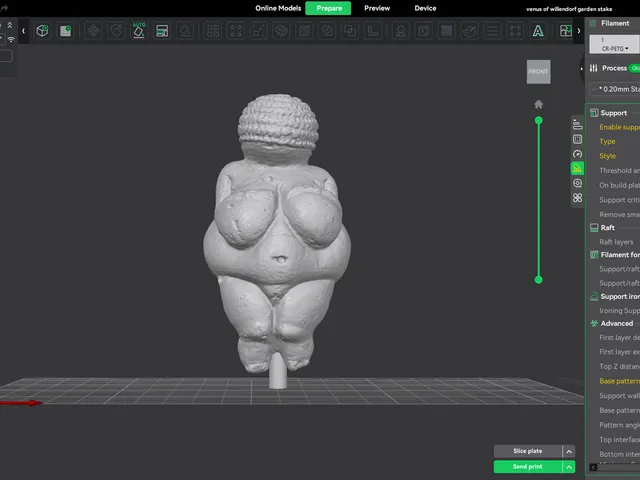Screen dimensions: 640x480
Task: Click the Process sliders icon
Action: click(593, 68)
